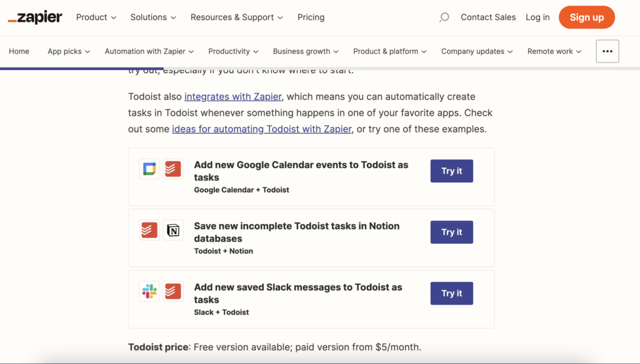Click the Notion icon

(173, 230)
